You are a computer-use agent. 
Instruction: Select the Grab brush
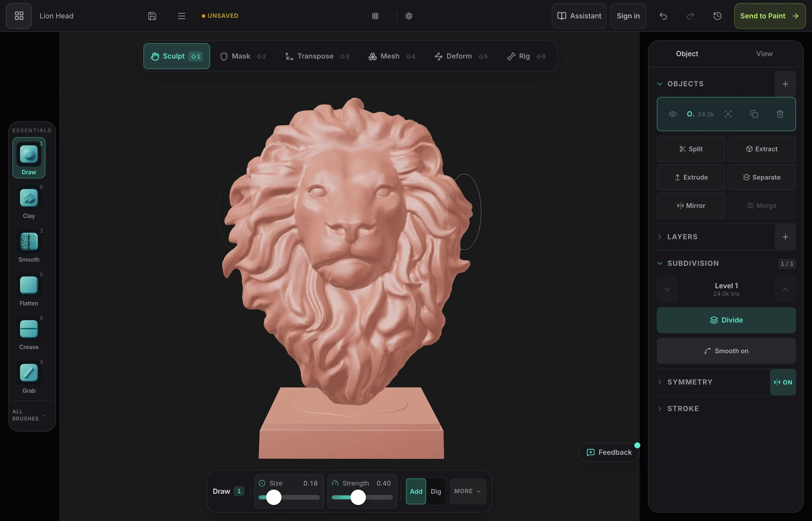[x=29, y=376]
